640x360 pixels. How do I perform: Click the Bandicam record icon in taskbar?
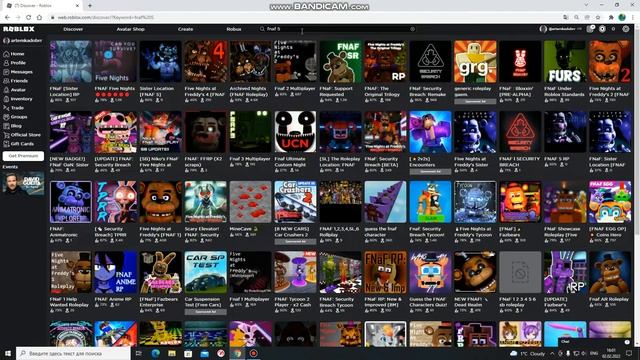click(x=253, y=353)
